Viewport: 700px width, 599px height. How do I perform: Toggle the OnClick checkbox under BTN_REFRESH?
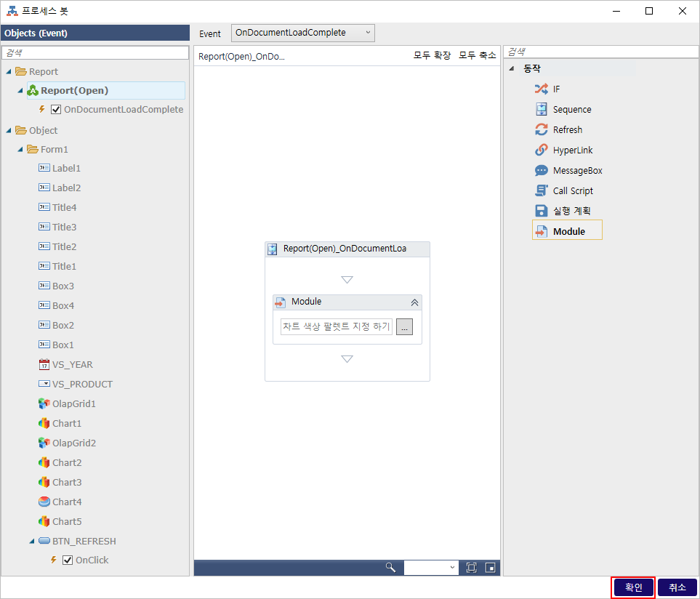coord(68,560)
